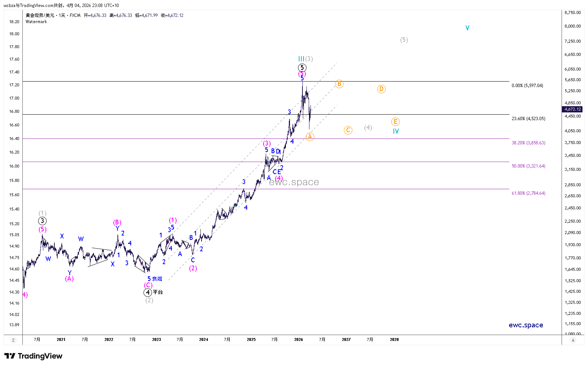Toggle the Z button on the time axis
The image size is (588, 367).
[x=13, y=340]
